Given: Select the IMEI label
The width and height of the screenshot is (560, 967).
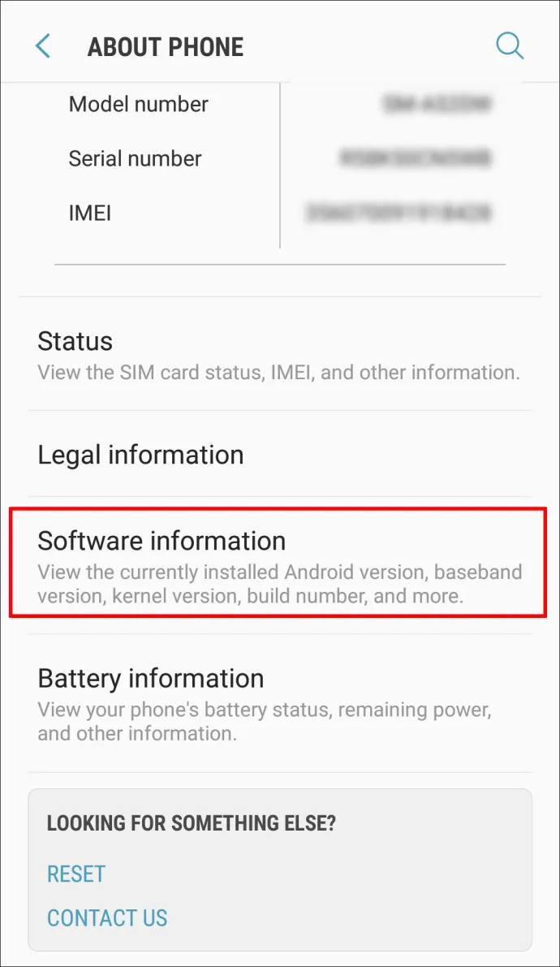Looking at the screenshot, I should (x=90, y=214).
